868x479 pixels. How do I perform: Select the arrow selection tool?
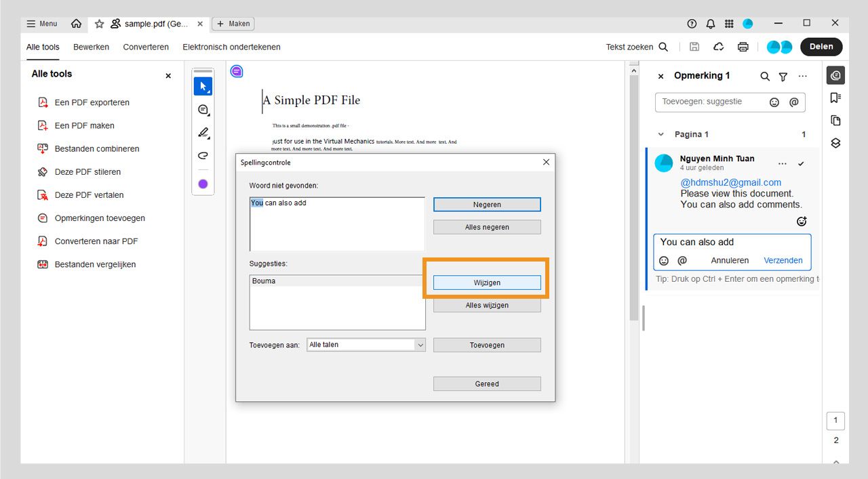click(203, 86)
